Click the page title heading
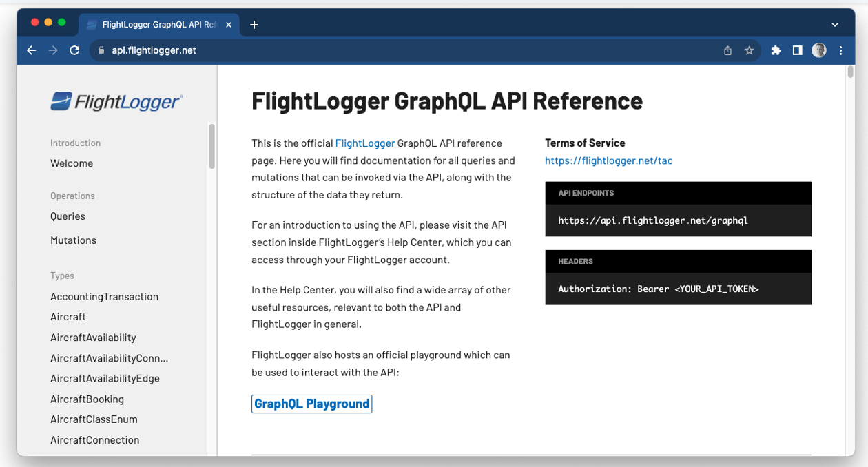 (447, 101)
